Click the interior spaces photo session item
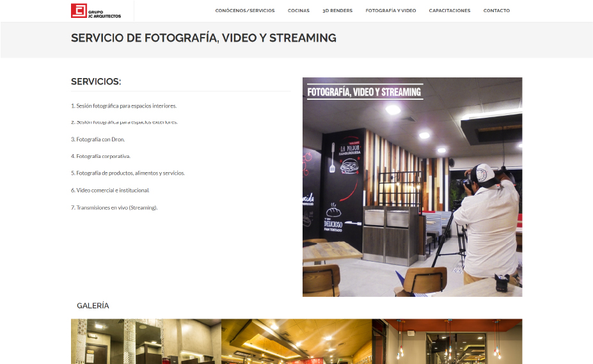Viewport: 593px width, 364px height. pos(123,106)
